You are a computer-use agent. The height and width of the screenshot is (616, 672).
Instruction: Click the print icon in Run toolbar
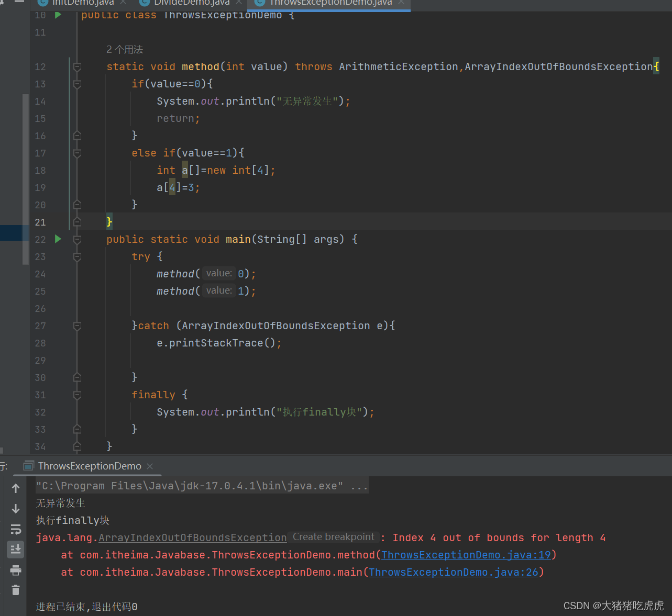16,570
